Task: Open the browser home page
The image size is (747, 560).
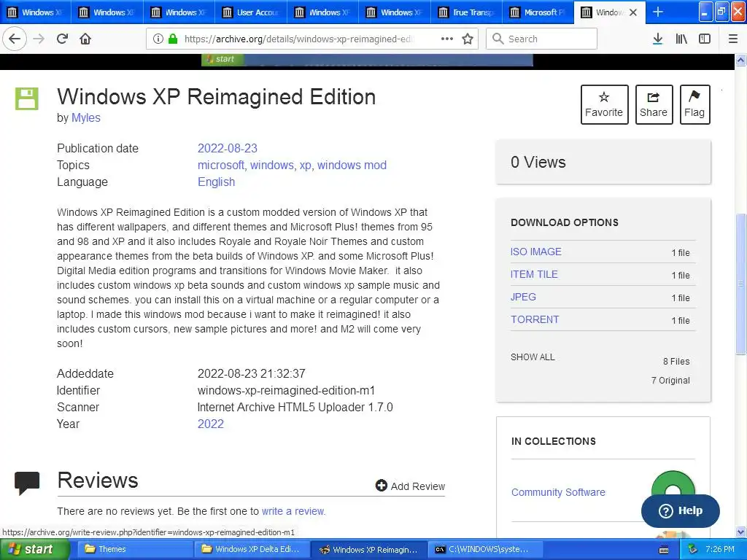Action: pos(85,39)
